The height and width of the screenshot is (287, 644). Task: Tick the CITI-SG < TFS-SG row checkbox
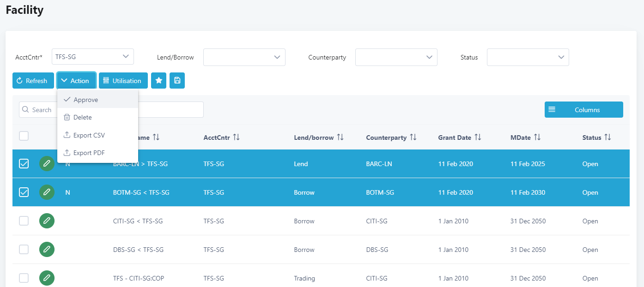(24, 221)
